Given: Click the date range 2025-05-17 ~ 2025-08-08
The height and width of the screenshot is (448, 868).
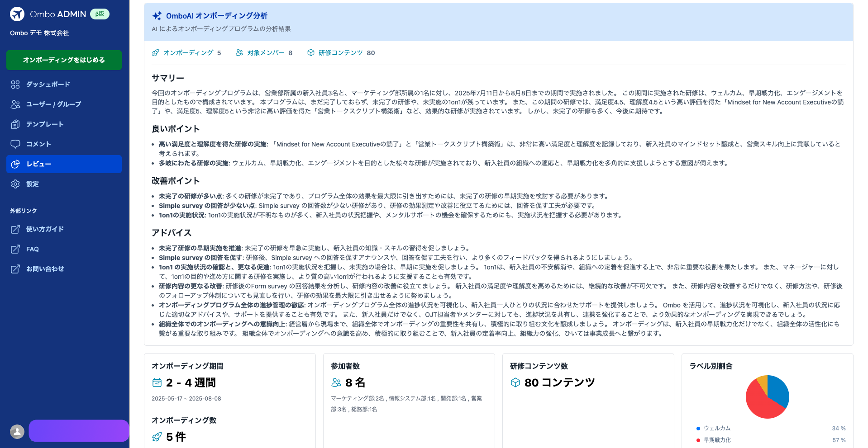Looking at the screenshot, I should pyautogui.click(x=186, y=399).
